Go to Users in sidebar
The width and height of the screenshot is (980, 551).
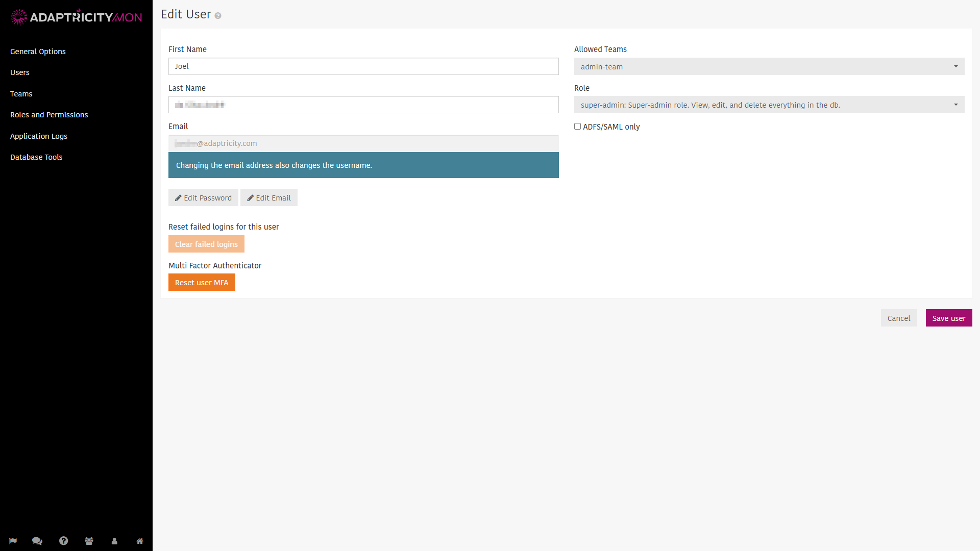click(x=20, y=72)
